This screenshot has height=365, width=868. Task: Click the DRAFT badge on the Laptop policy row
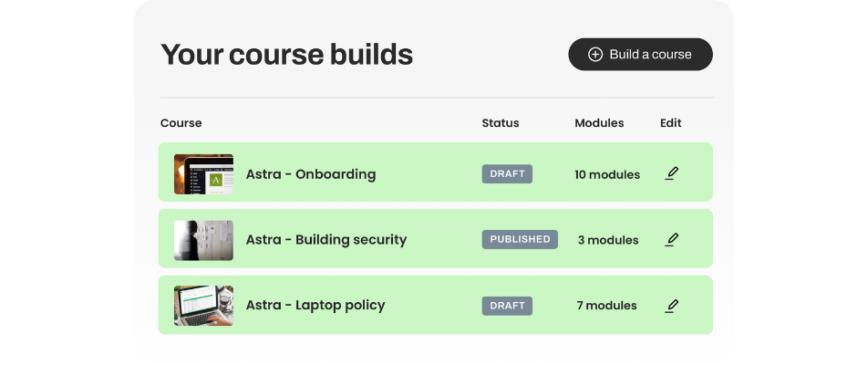[x=507, y=306]
